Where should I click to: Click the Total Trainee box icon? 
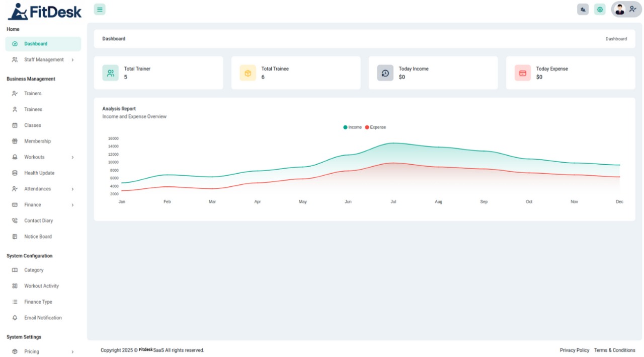coord(248,73)
